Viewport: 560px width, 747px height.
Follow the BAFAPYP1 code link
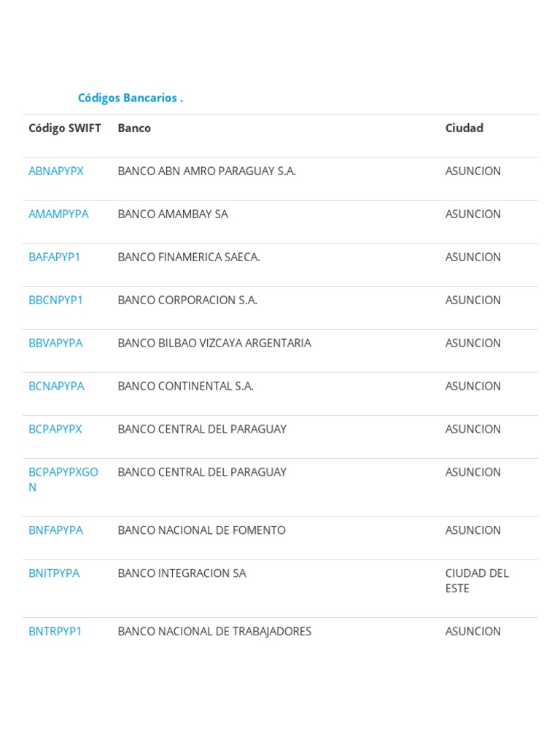pyautogui.click(x=55, y=257)
